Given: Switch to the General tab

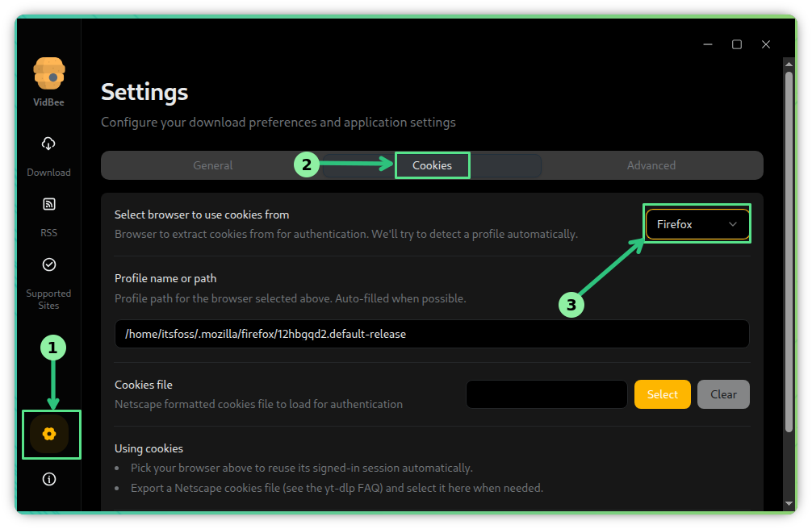Looking at the screenshot, I should click(213, 165).
